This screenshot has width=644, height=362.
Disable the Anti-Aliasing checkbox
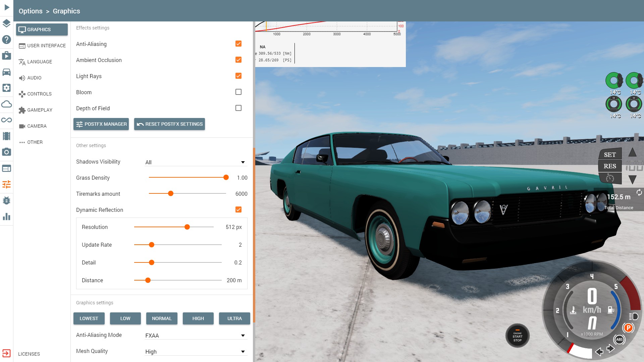238,44
